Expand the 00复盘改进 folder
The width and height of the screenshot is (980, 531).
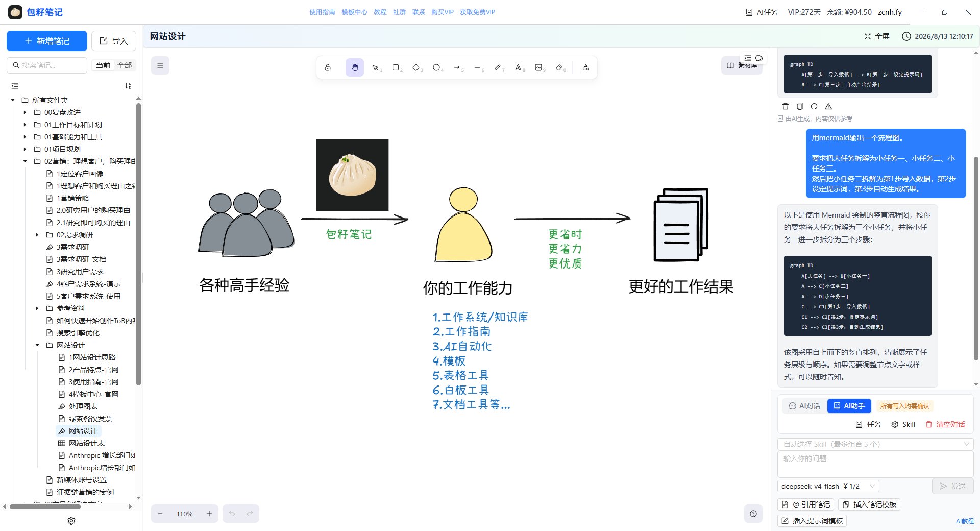25,112
